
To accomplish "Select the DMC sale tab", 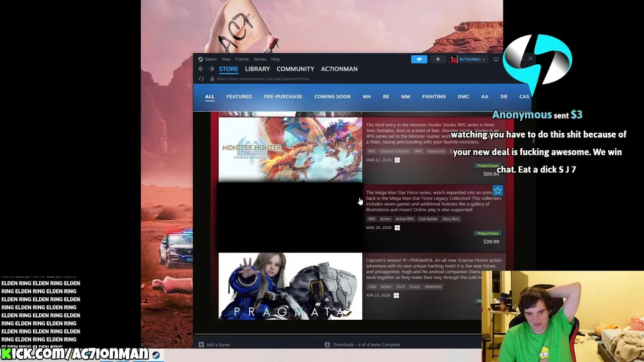I will tap(463, 97).
